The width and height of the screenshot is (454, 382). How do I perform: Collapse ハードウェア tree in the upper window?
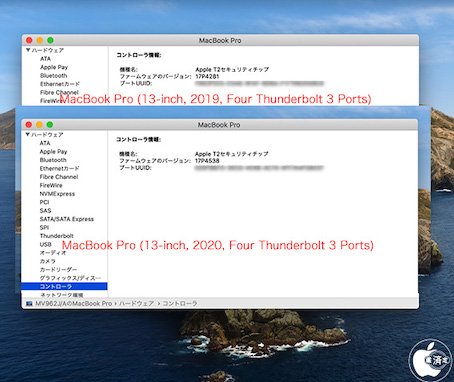click(28, 50)
